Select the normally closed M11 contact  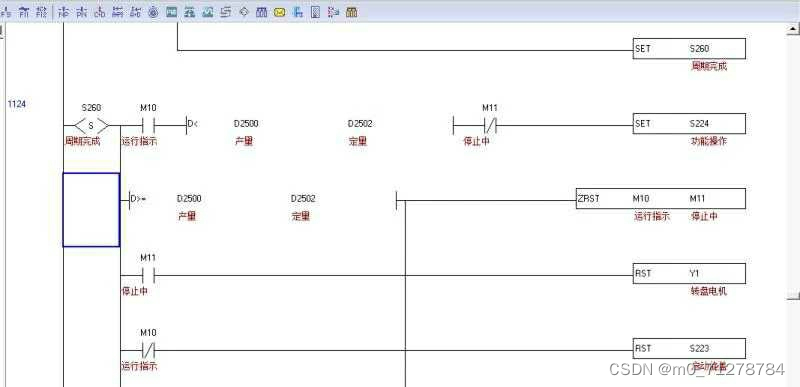[x=490, y=125]
